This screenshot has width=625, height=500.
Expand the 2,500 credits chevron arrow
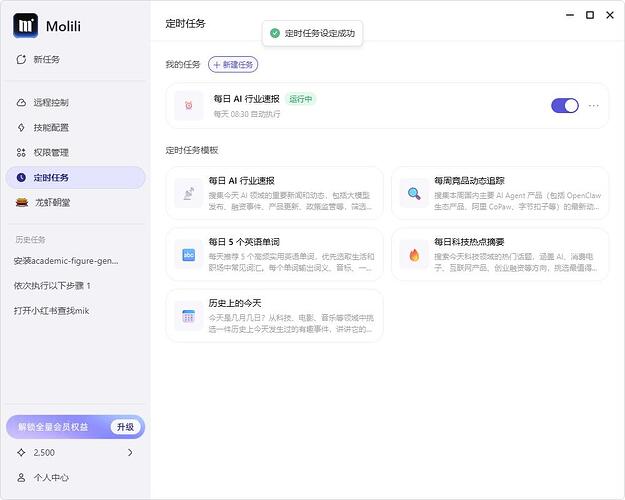[x=130, y=452]
